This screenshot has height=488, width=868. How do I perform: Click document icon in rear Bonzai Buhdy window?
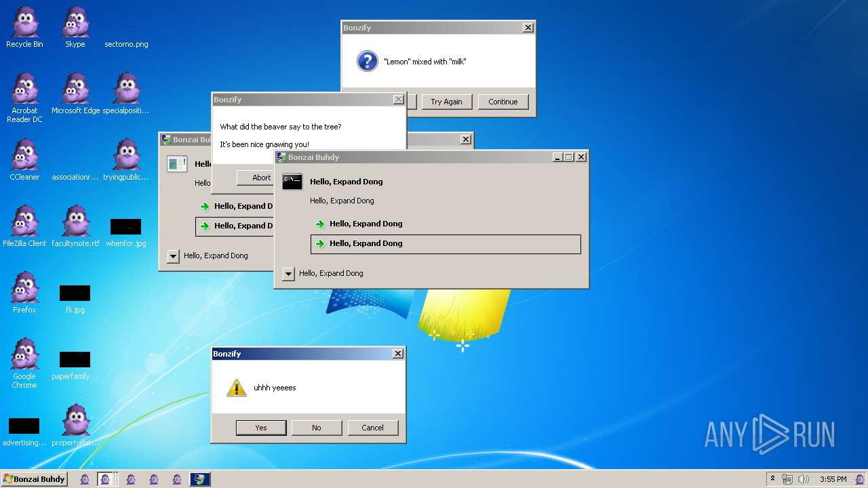pyautogui.click(x=177, y=164)
